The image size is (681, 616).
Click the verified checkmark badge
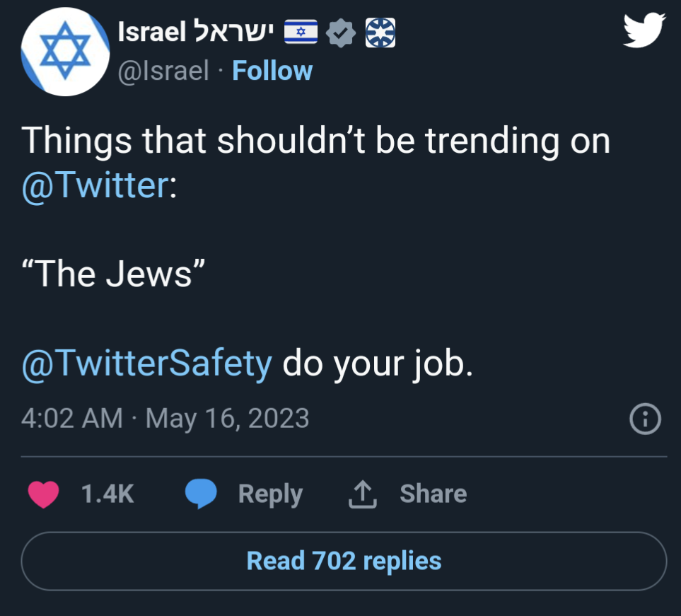(344, 33)
